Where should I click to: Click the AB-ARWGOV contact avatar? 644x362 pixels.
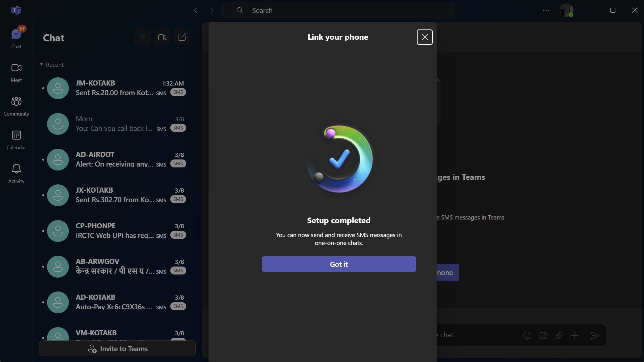click(58, 267)
